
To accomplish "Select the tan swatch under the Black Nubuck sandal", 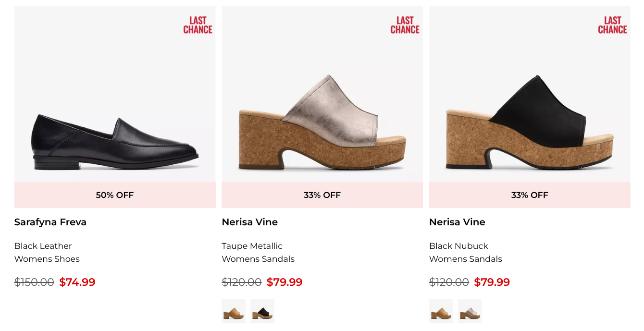I will click(x=441, y=311).
